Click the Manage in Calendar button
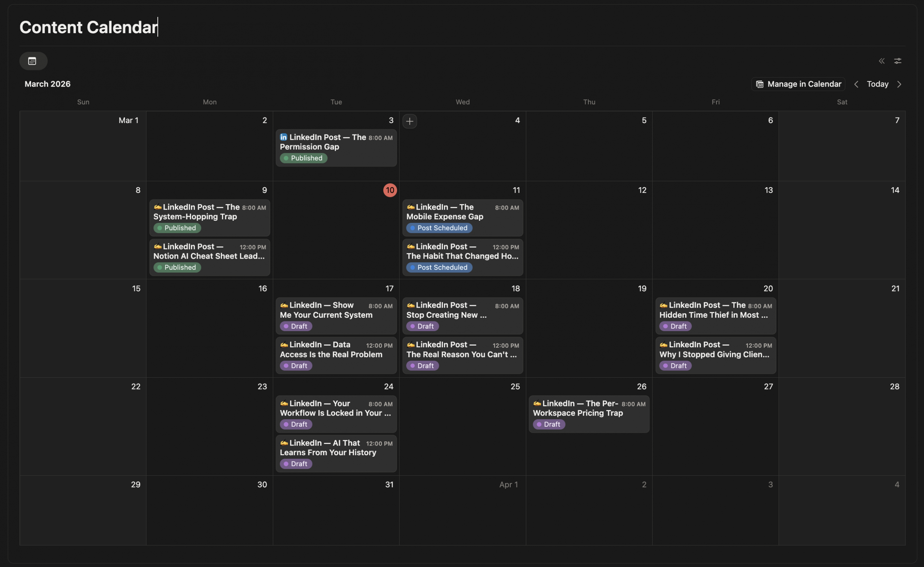Image resolution: width=924 pixels, height=567 pixels. (x=798, y=84)
